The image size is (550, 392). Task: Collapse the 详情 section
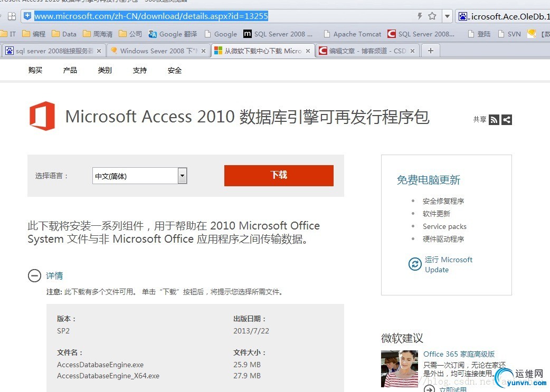(x=34, y=275)
